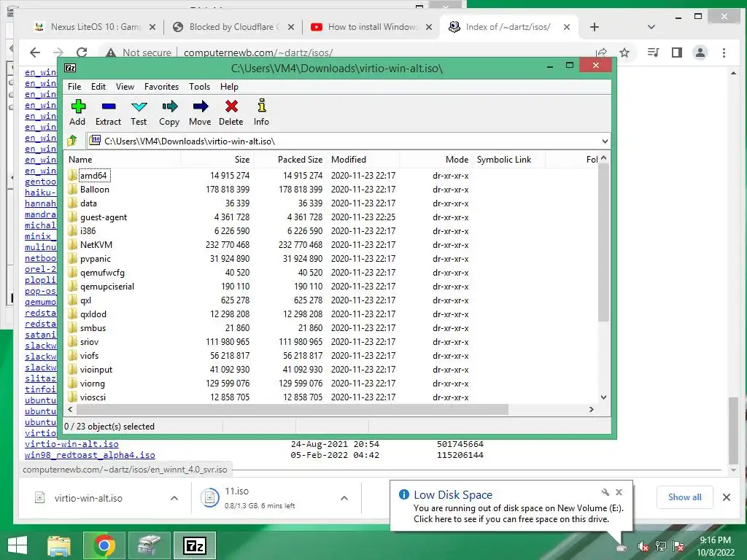Open Windows Start button

tap(18, 545)
